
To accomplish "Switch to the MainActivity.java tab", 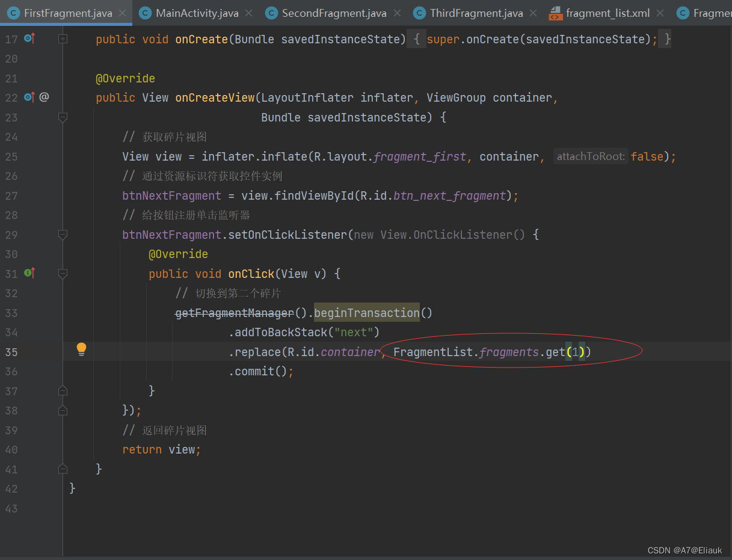I will 197,13.
